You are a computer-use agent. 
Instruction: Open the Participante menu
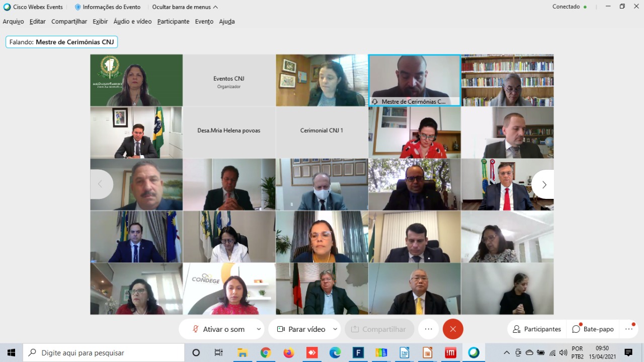173,22
